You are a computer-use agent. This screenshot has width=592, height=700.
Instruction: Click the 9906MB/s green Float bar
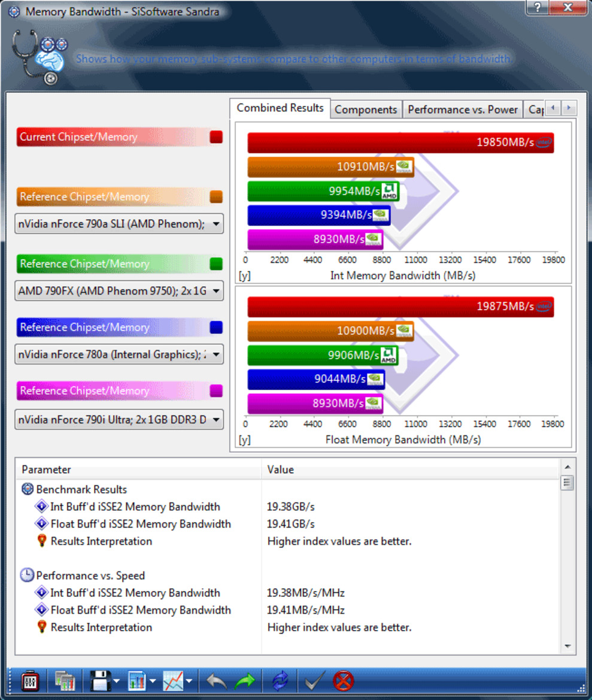323,355
